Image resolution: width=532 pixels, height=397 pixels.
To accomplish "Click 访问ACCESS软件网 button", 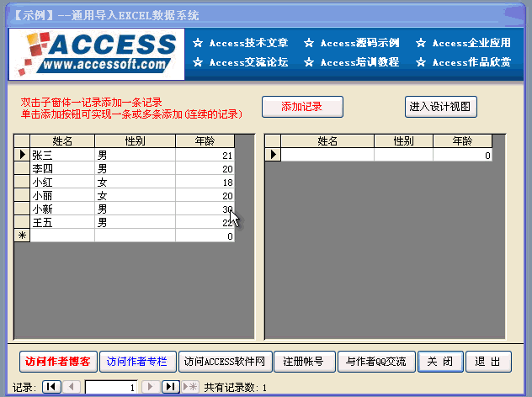I will pyautogui.click(x=225, y=362).
